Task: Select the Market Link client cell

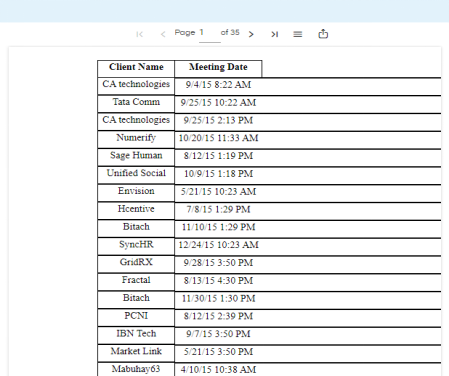Action: tap(136, 353)
